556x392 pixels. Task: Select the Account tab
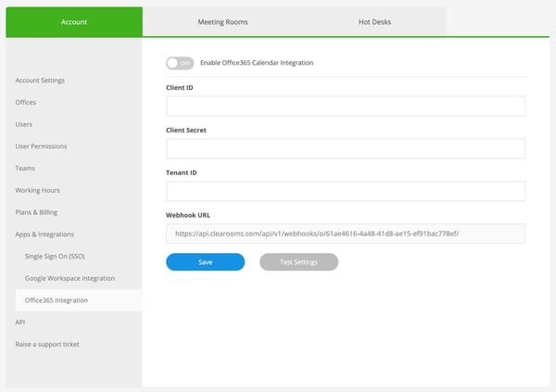click(74, 21)
